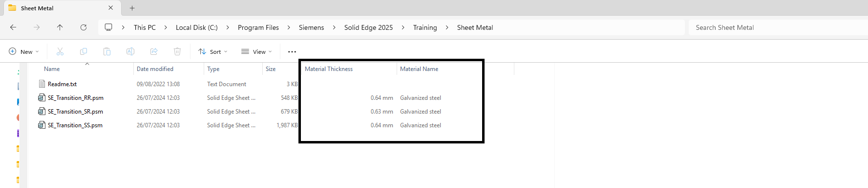
Task: Click in the Search Sheet Metal box
Action: pos(778,27)
